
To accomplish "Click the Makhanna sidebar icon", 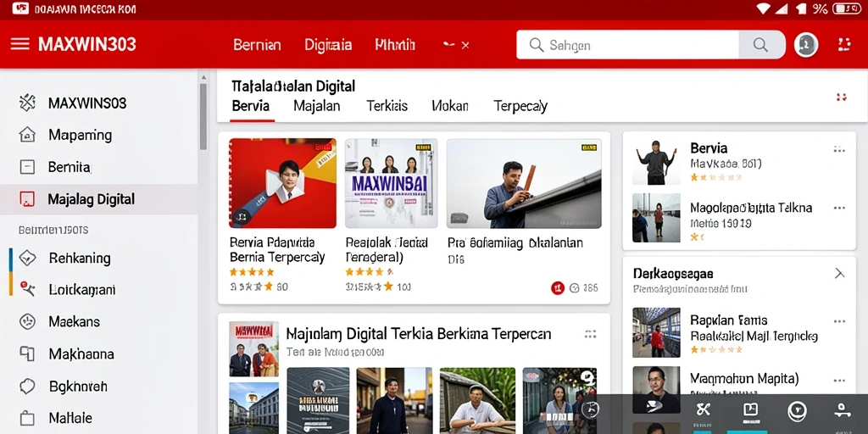I will [27, 353].
